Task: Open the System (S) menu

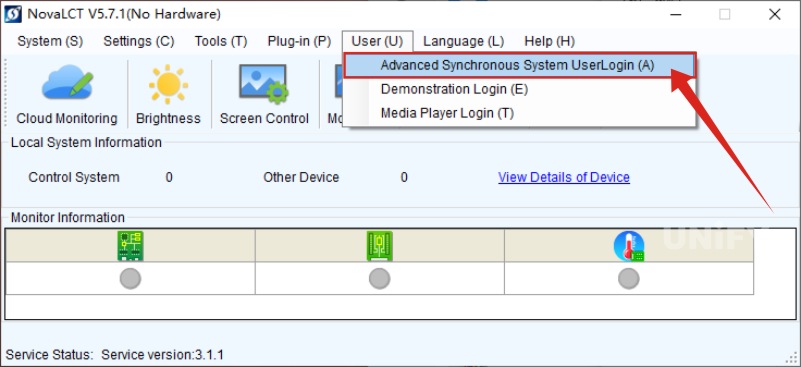Action: tap(50, 41)
